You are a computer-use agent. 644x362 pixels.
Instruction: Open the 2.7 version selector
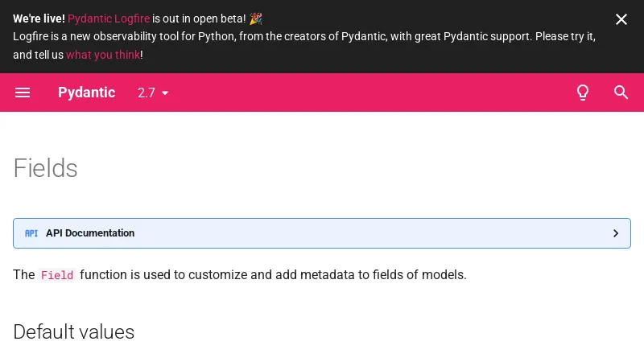point(147,93)
